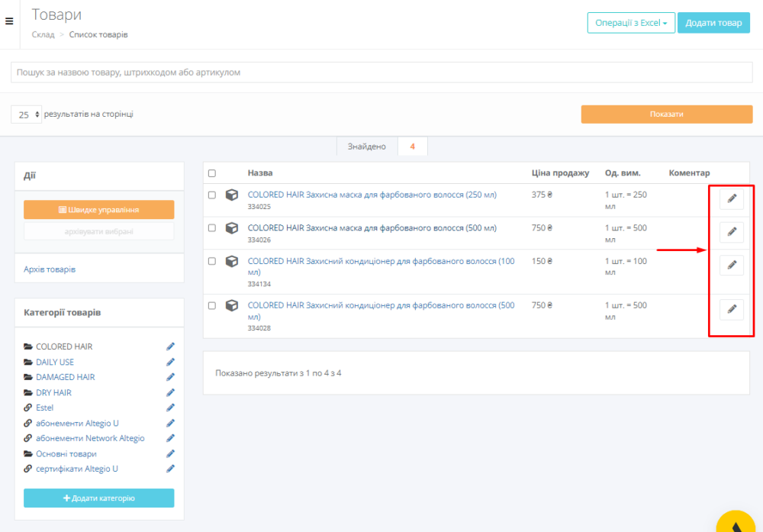Image resolution: width=763 pixels, height=532 pixels.
Task: Edit the DRY HAIR category pencil
Action: tap(170, 393)
